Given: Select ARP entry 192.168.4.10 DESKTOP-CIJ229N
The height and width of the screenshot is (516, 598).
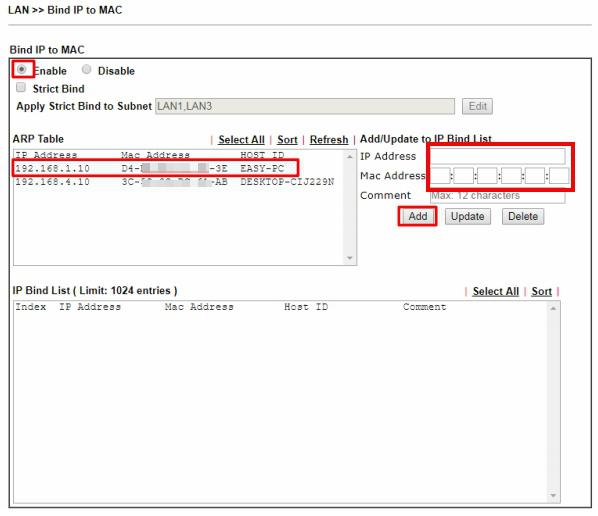Looking at the screenshot, I should pos(175,182).
